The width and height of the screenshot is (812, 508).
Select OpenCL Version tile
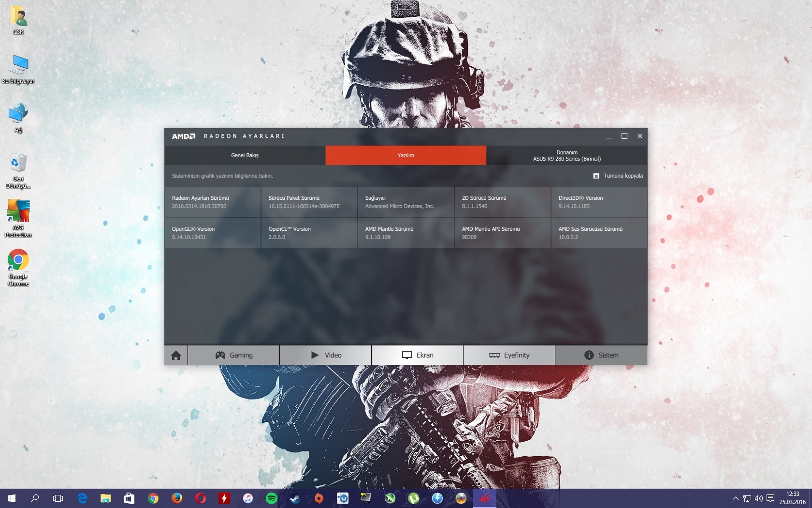tap(309, 233)
